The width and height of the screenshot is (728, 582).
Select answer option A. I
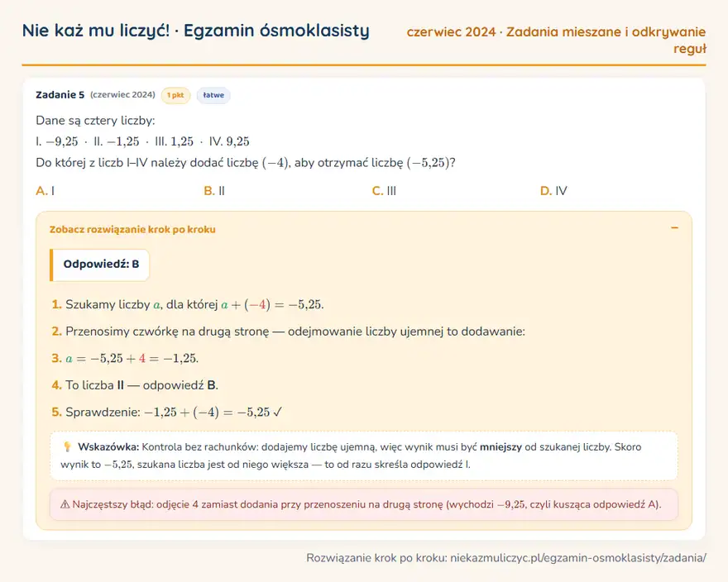(45, 191)
